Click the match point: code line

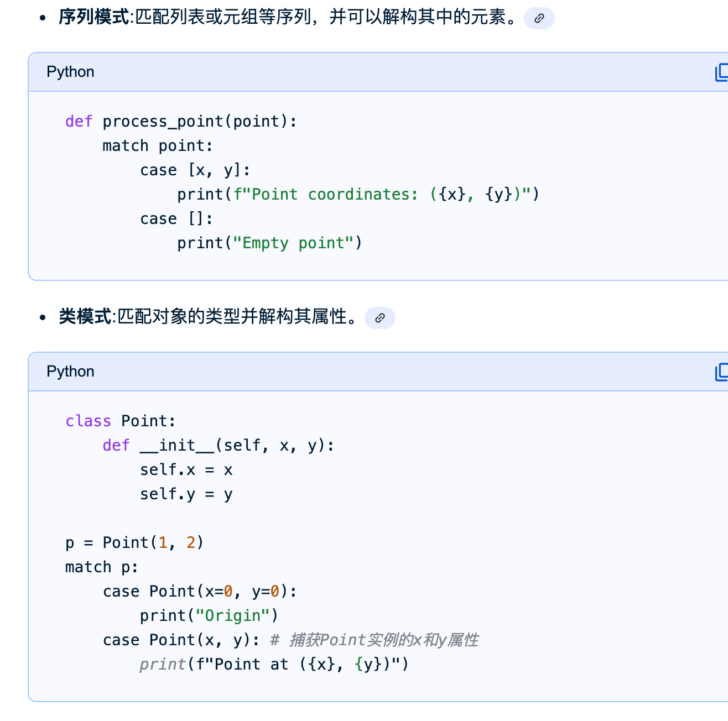pyautogui.click(x=158, y=146)
